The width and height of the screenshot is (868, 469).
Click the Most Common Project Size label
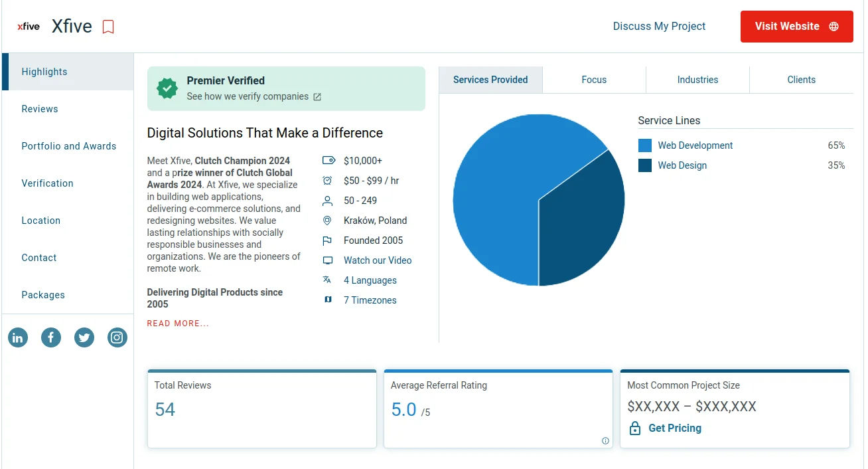tap(684, 385)
